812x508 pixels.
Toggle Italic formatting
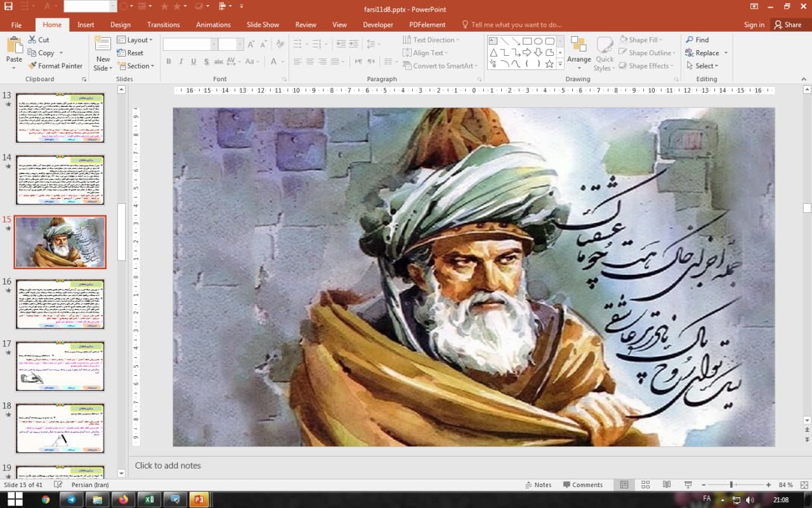click(x=181, y=62)
